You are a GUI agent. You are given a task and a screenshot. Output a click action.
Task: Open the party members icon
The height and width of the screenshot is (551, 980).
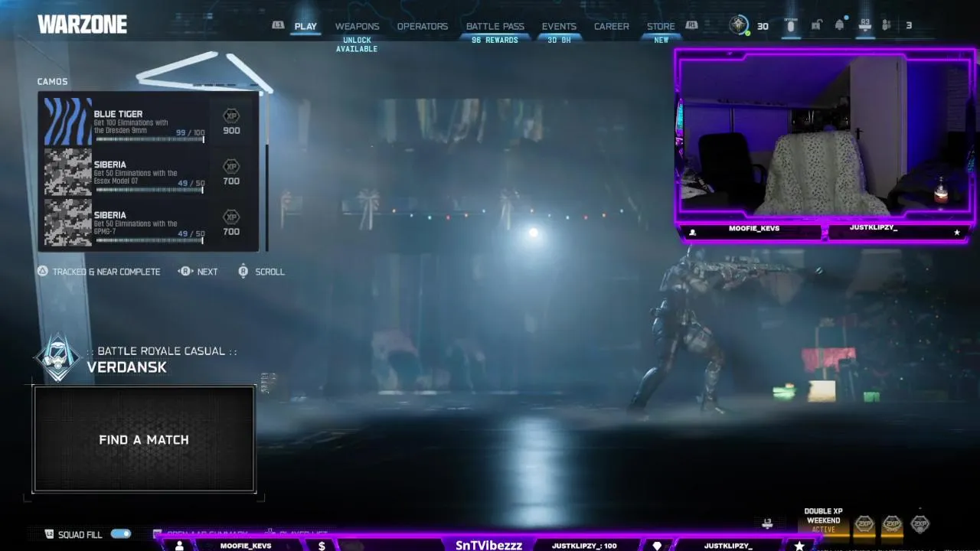tap(887, 25)
